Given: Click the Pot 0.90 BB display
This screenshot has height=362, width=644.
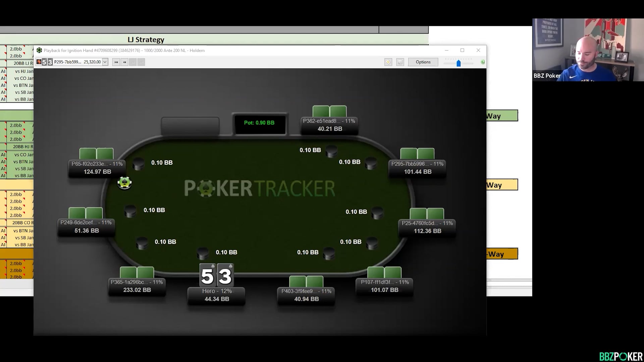Looking at the screenshot, I should point(259,123).
